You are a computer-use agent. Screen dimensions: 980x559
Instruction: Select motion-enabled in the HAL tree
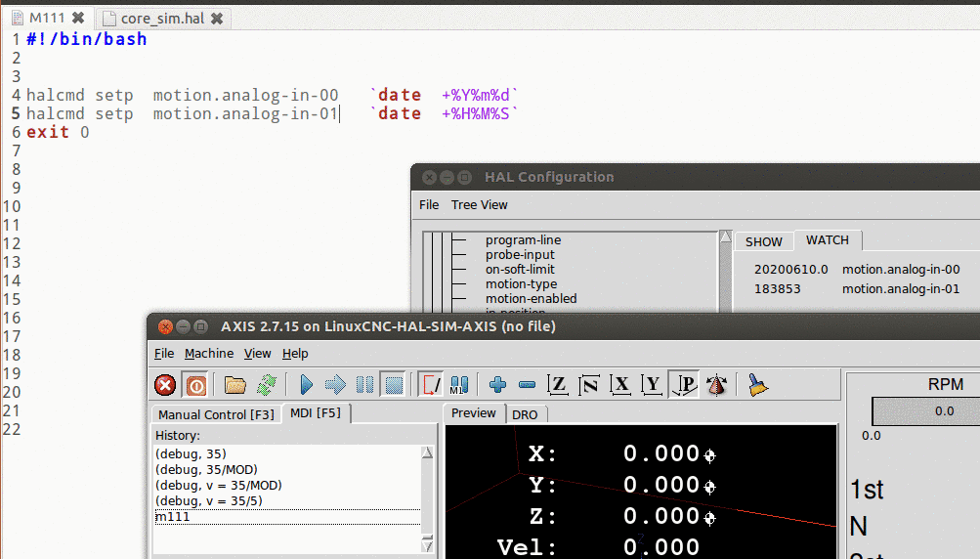531,298
